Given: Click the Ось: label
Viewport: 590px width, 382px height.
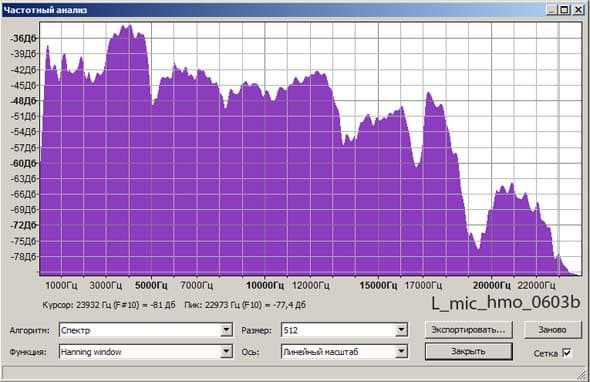Looking at the screenshot, I should pyautogui.click(x=249, y=352).
